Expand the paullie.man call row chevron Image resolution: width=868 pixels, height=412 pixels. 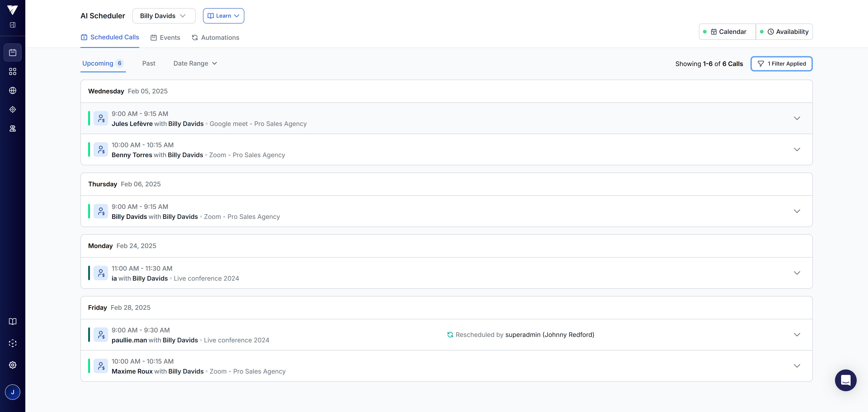point(797,335)
